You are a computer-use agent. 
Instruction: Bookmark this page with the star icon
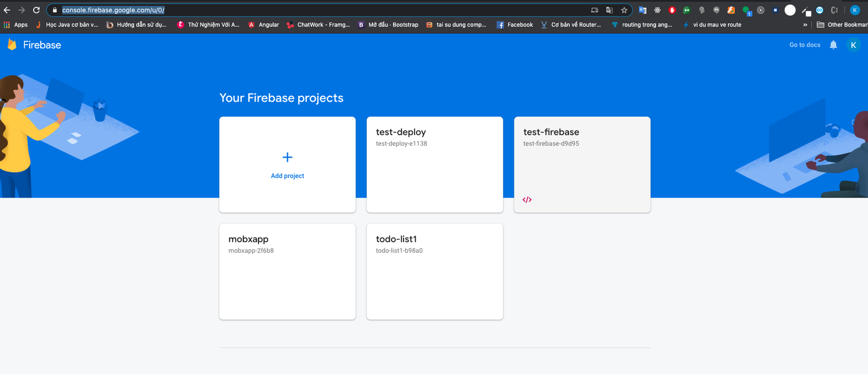[x=624, y=10]
